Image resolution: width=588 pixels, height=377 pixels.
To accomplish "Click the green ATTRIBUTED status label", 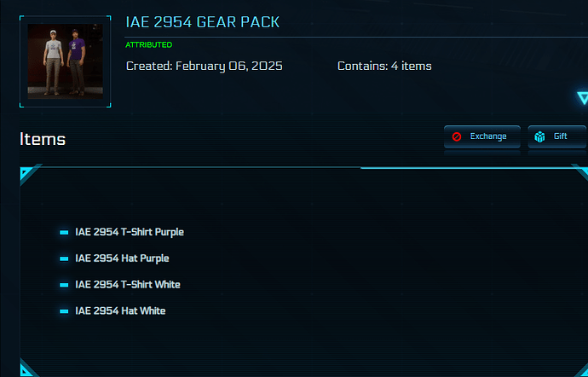I will click(x=148, y=44).
